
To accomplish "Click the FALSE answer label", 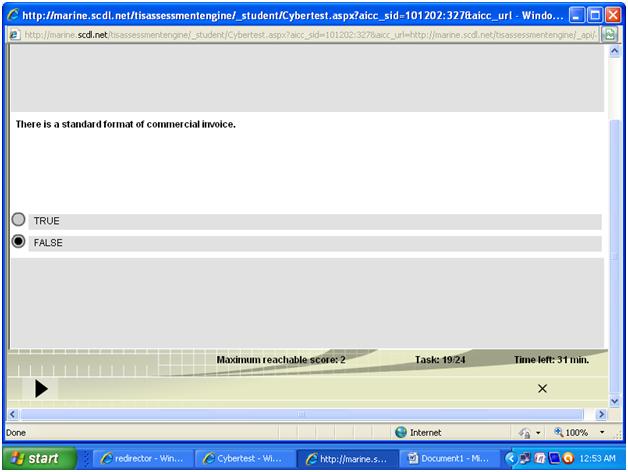I will pos(48,243).
